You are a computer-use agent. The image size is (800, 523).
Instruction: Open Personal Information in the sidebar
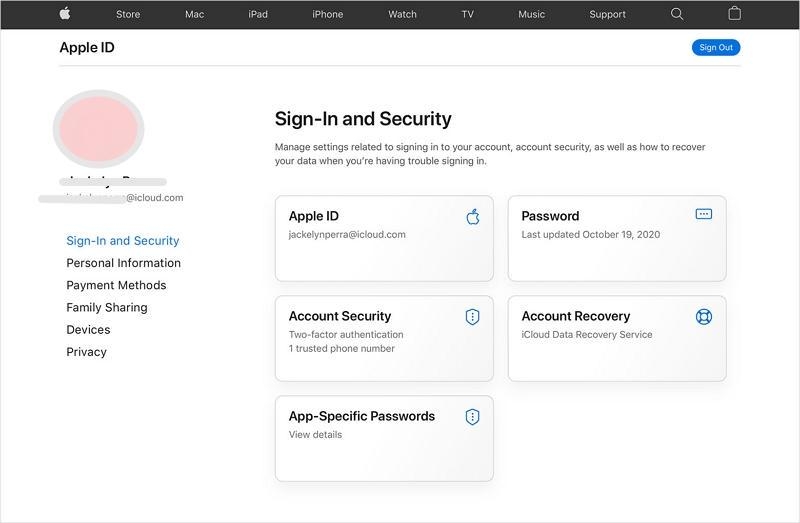coord(123,263)
